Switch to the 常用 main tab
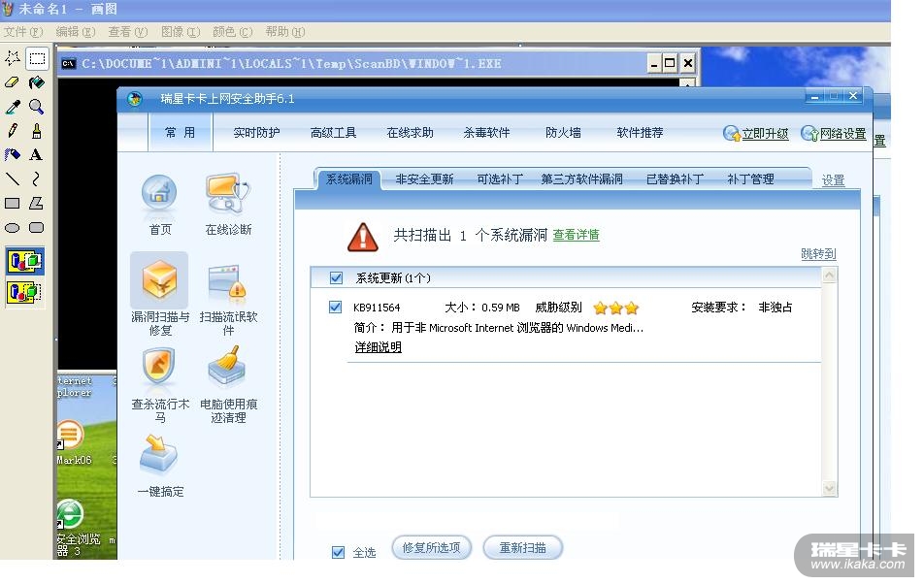The height and width of the screenshot is (584, 924). tap(180, 133)
